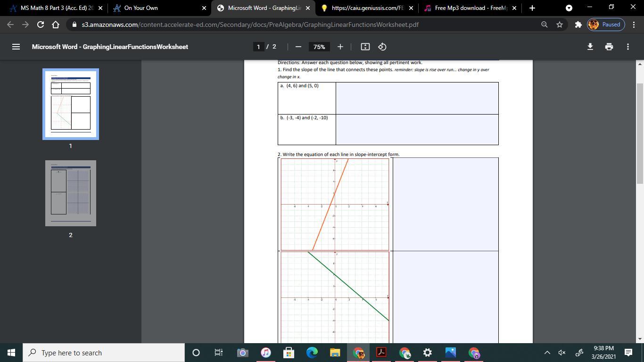
Task: Expand the system tray hidden icons chevron
Action: [x=547, y=353]
